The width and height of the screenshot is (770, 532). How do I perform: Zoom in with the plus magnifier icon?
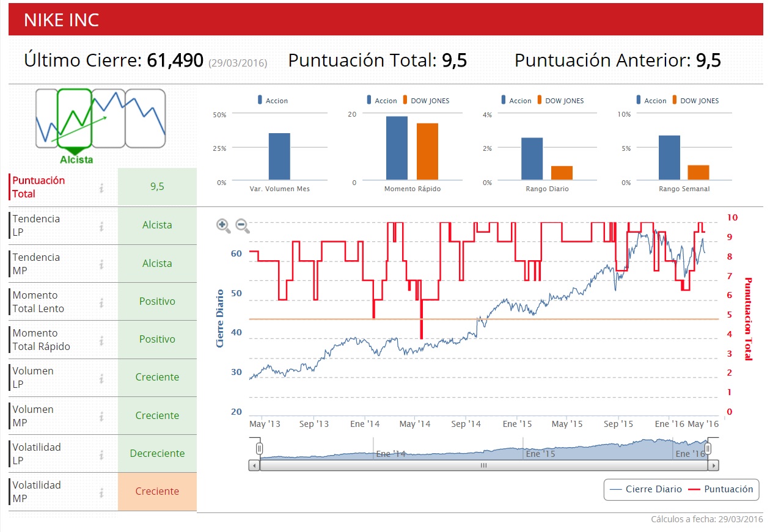[224, 226]
